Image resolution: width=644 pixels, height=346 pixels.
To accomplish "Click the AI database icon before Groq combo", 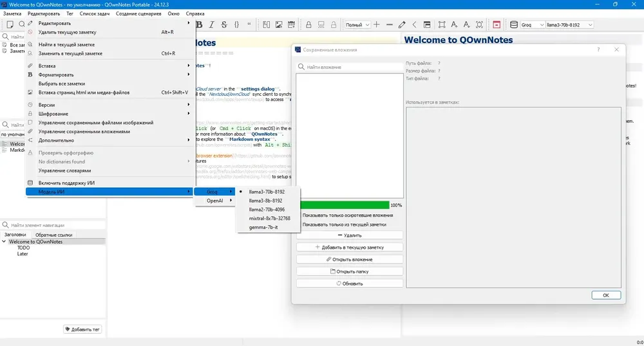I will tap(514, 24).
